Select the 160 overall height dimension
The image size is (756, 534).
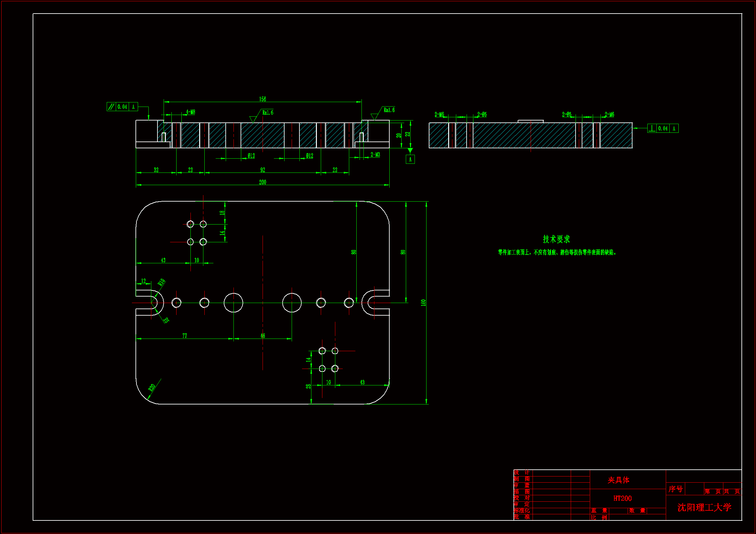click(424, 302)
